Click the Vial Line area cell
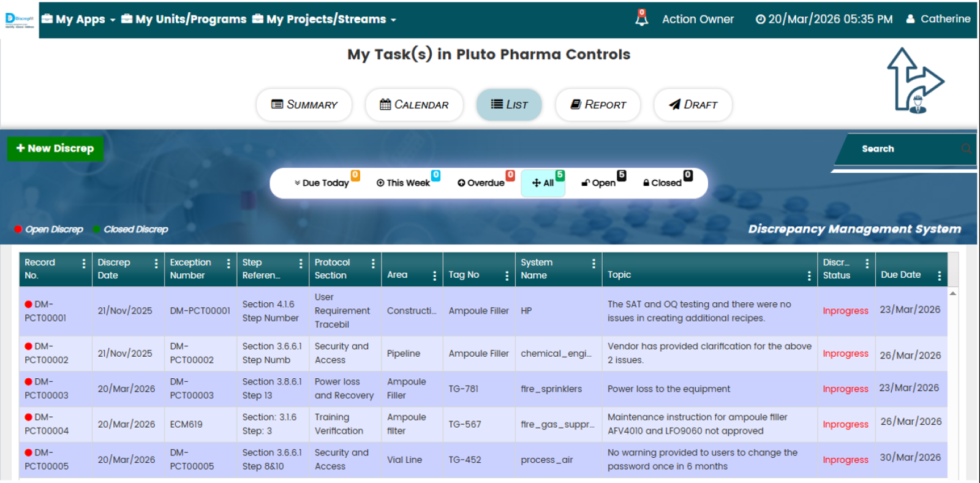The height and width of the screenshot is (483, 980). click(404, 460)
